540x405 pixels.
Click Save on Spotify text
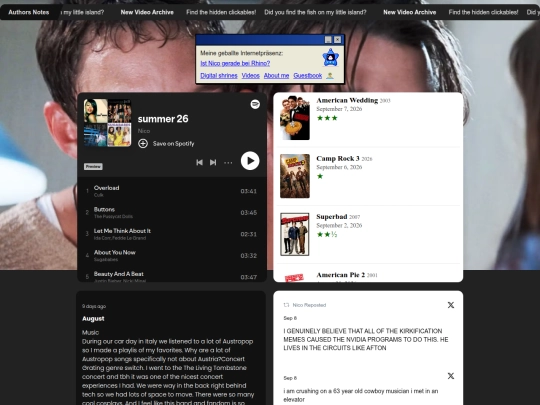[174, 144]
